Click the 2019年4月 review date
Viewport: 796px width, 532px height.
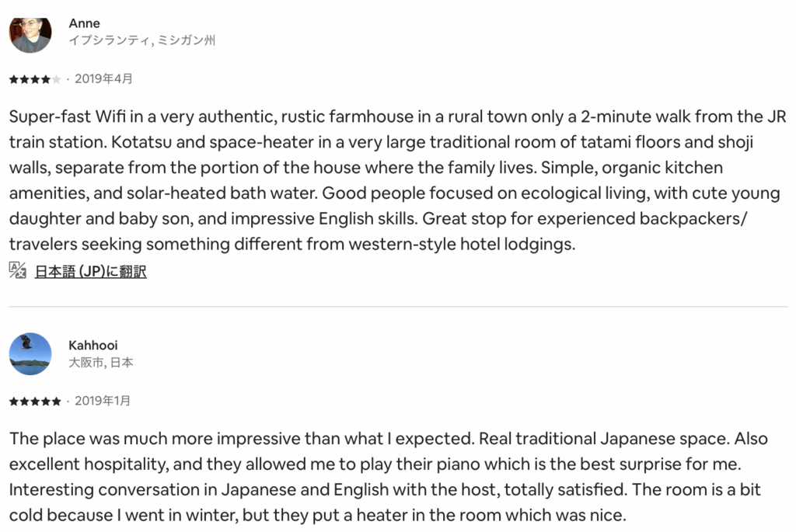[x=103, y=78]
